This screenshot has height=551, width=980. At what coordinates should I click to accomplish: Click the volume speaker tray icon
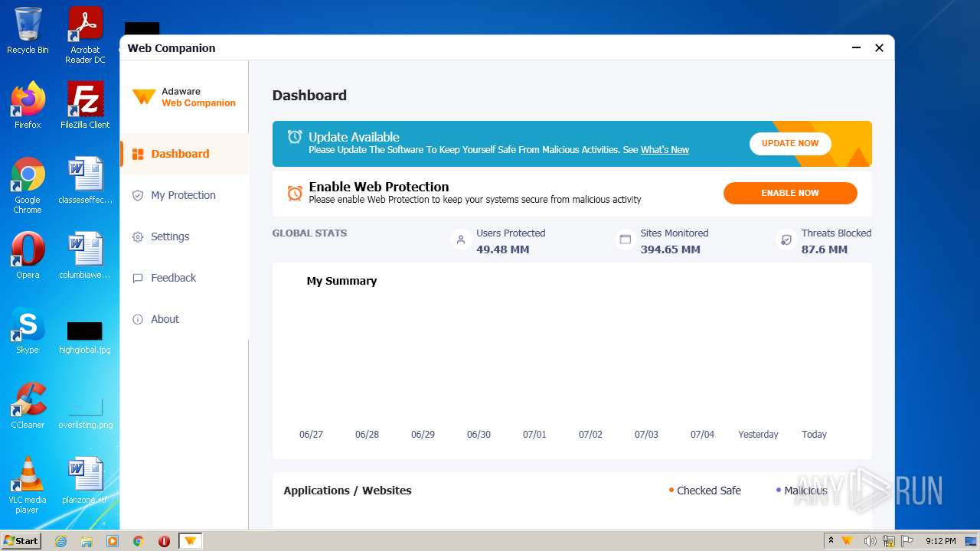870,541
